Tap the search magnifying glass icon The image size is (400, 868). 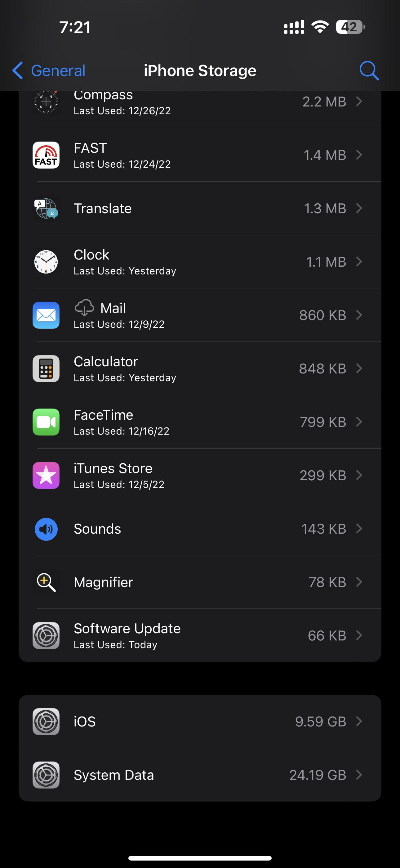369,71
